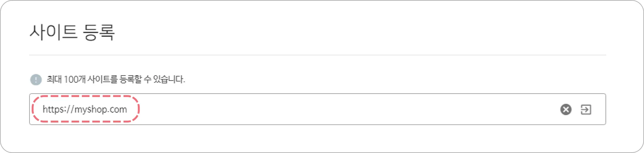This screenshot has width=644, height=153.
Task: Click empty space in the URL field
Action: [346, 109]
